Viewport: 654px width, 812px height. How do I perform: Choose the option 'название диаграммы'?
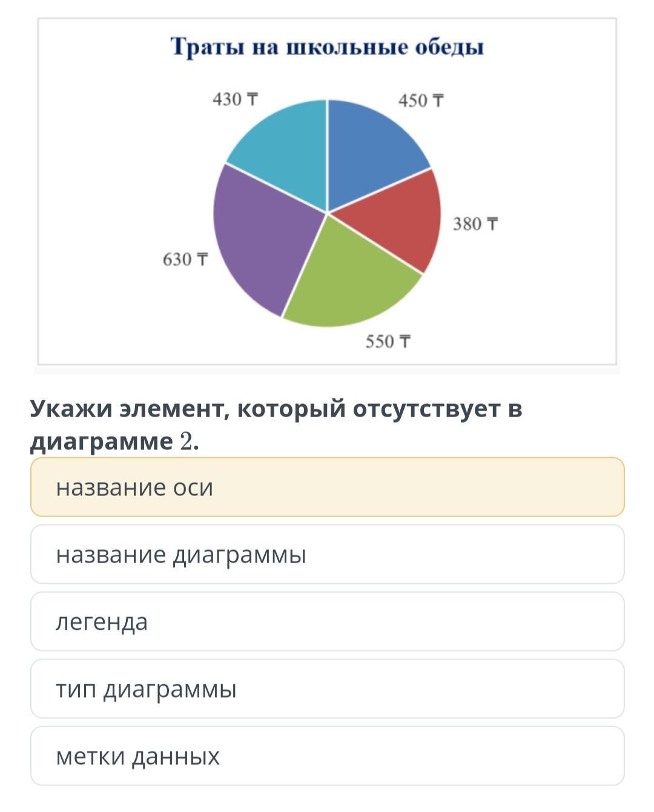(327, 554)
